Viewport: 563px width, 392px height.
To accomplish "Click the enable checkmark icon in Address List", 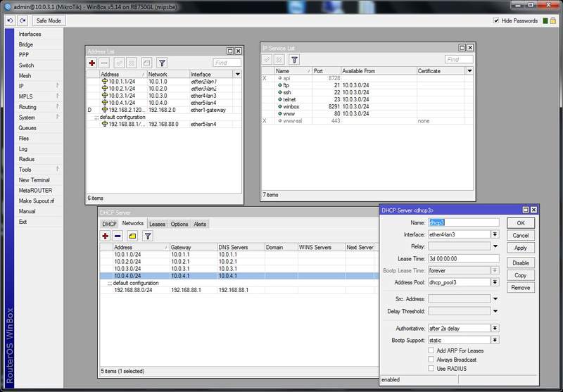I will [119, 63].
